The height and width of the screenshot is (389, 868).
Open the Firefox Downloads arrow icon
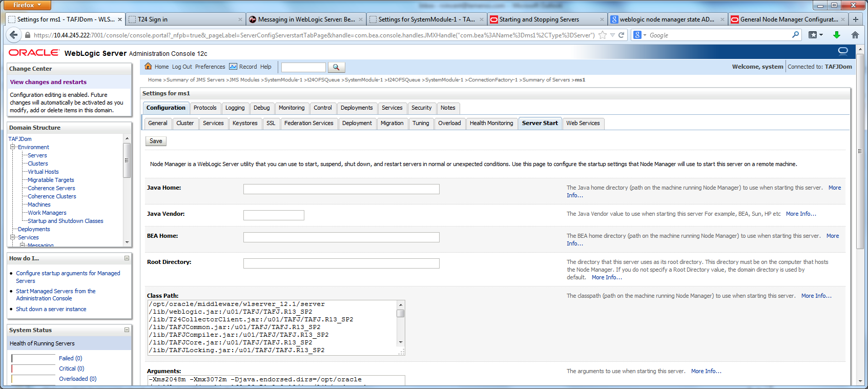(837, 35)
